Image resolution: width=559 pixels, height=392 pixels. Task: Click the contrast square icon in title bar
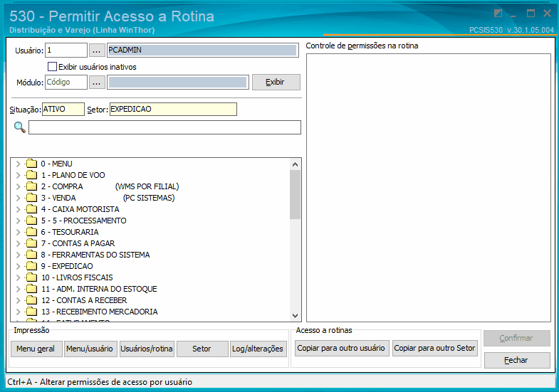(x=498, y=14)
